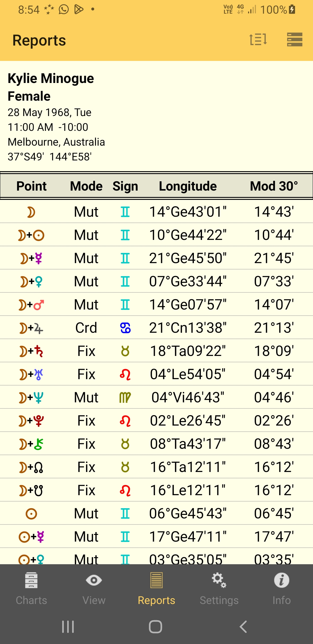Tap the Moon+Venus midpoint symbol
313x644 pixels.
coord(31,282)
